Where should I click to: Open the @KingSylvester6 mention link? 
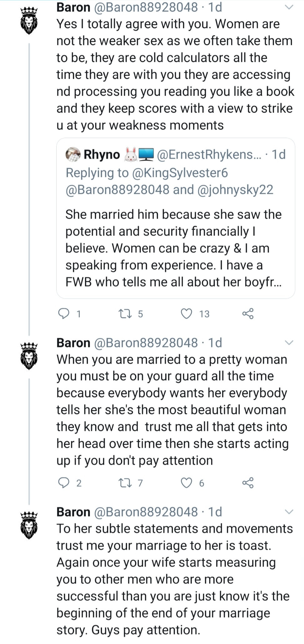(x=180, y=173)
